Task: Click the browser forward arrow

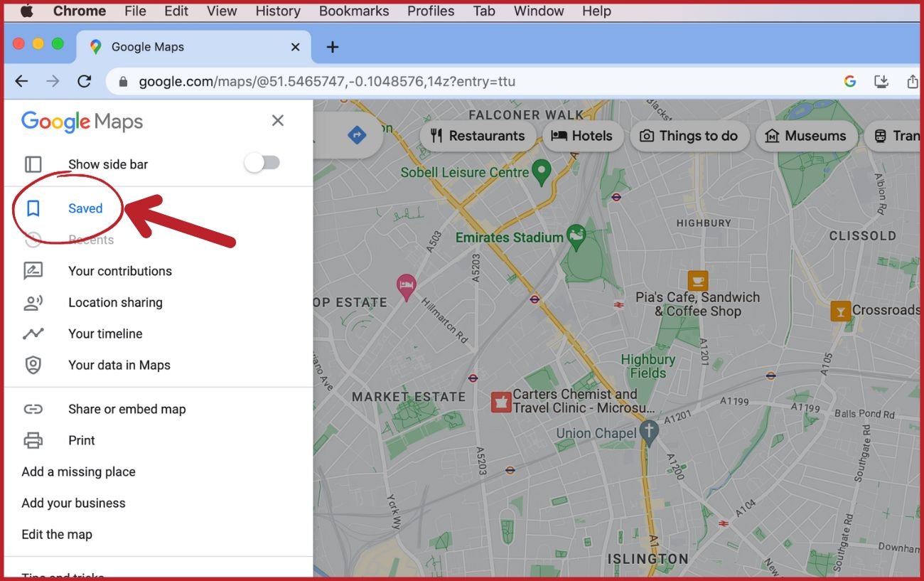Action: (x=53, y=81)
